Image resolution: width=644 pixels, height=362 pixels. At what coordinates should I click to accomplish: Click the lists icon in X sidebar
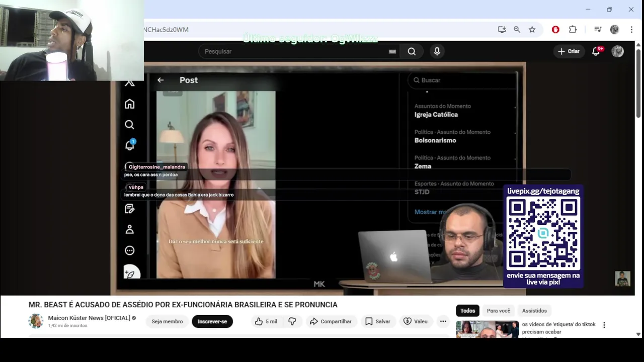[x=129, y=209]
